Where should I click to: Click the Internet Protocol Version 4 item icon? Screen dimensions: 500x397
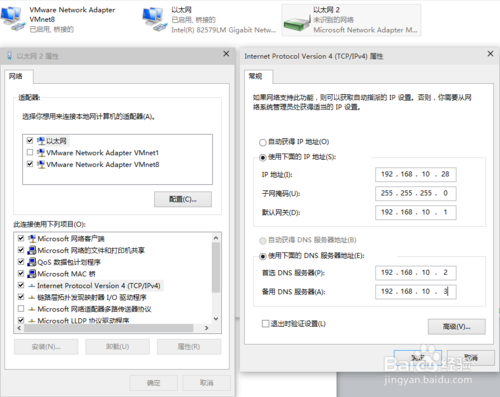(x=32, y=286)
